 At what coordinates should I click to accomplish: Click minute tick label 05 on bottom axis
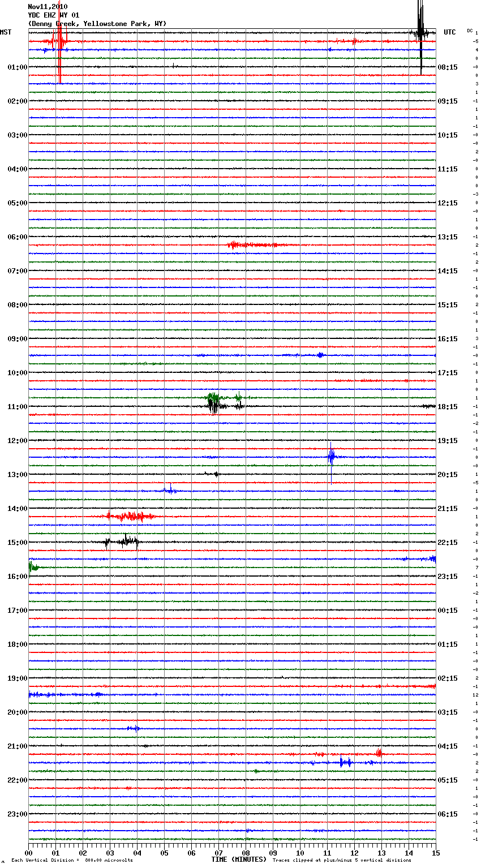click(165, 853)
